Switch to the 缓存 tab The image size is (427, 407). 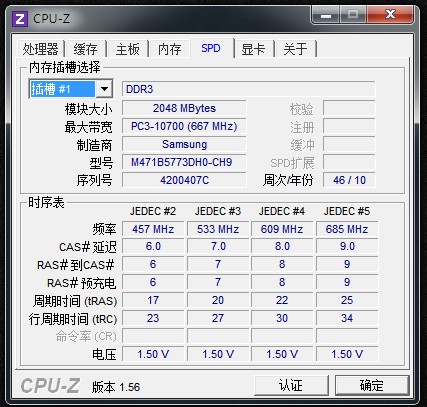click(85, 49)
